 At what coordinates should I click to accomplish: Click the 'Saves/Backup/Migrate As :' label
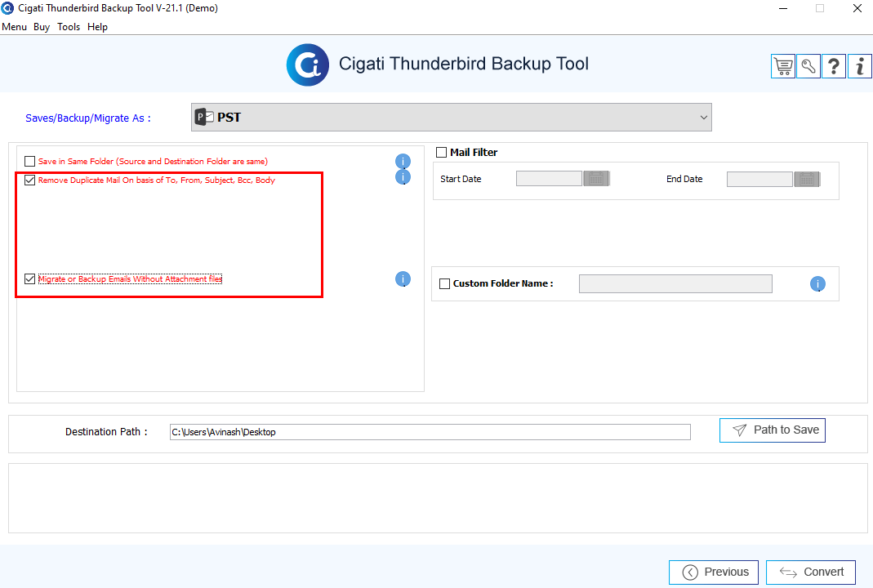click(88, 118)
